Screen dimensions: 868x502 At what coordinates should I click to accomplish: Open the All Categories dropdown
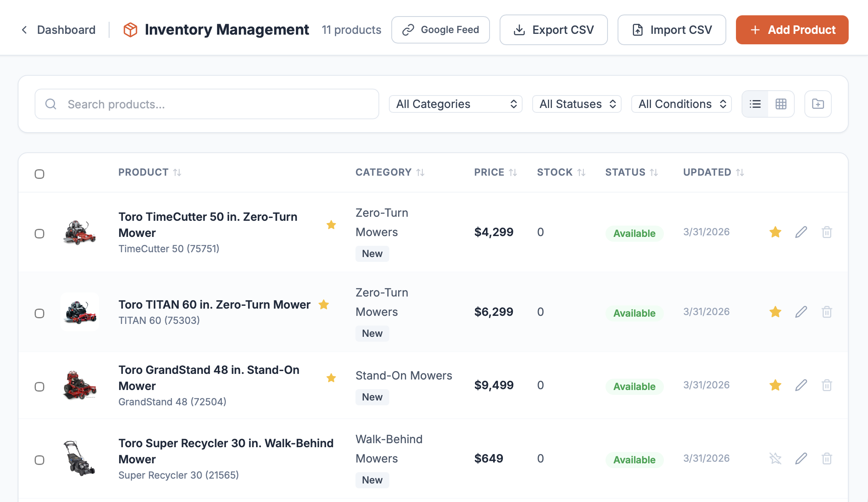(455, 104)
